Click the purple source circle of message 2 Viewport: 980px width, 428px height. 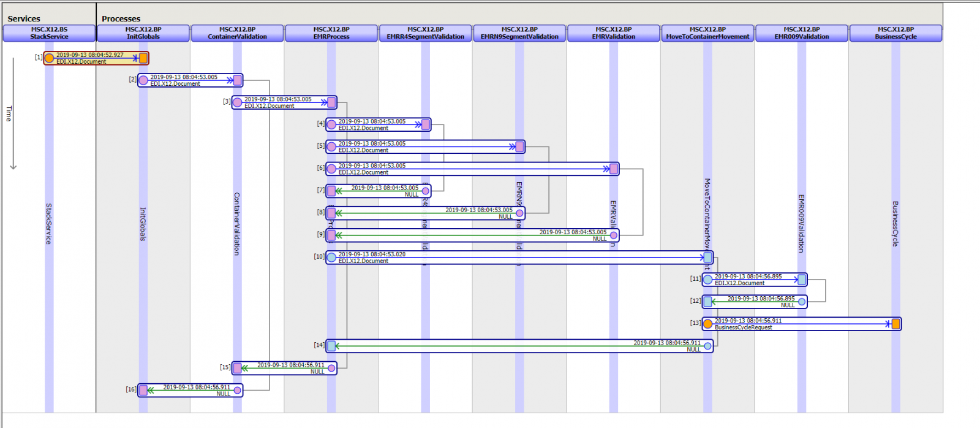143,80
